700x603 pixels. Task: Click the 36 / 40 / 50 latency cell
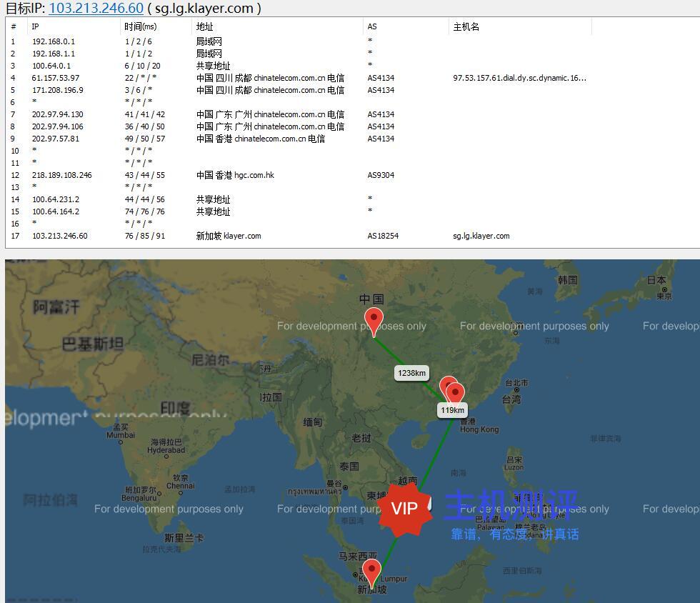coord(144,126)
